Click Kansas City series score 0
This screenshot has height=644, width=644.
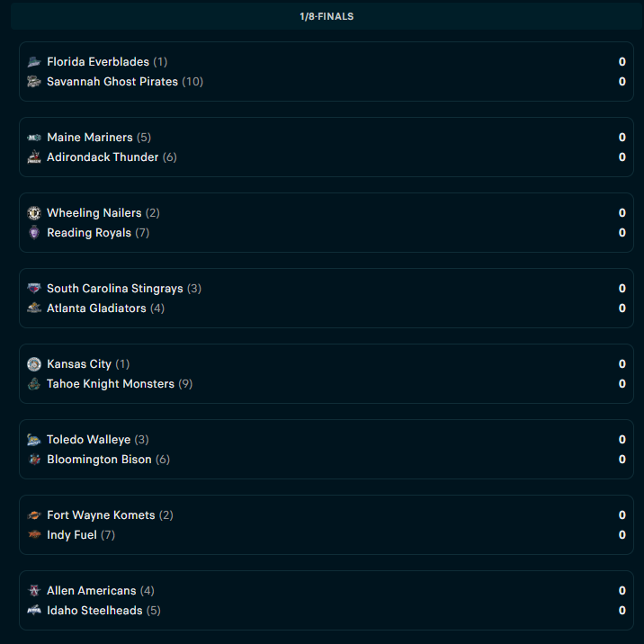pos(622,364)
